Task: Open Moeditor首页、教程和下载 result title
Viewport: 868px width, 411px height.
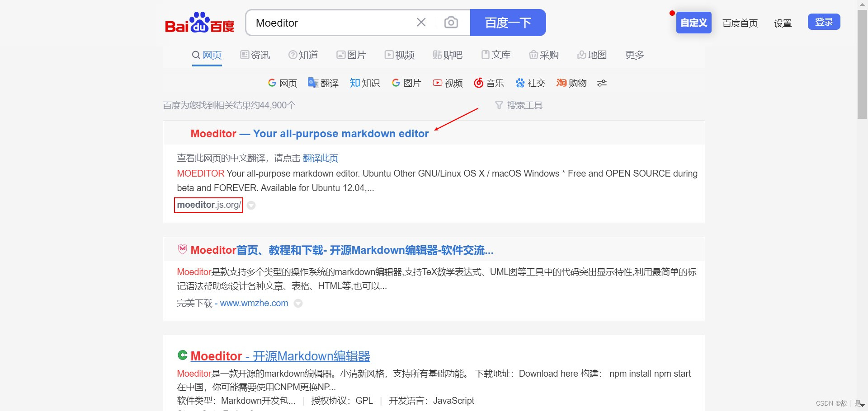Action: point(342,250)
